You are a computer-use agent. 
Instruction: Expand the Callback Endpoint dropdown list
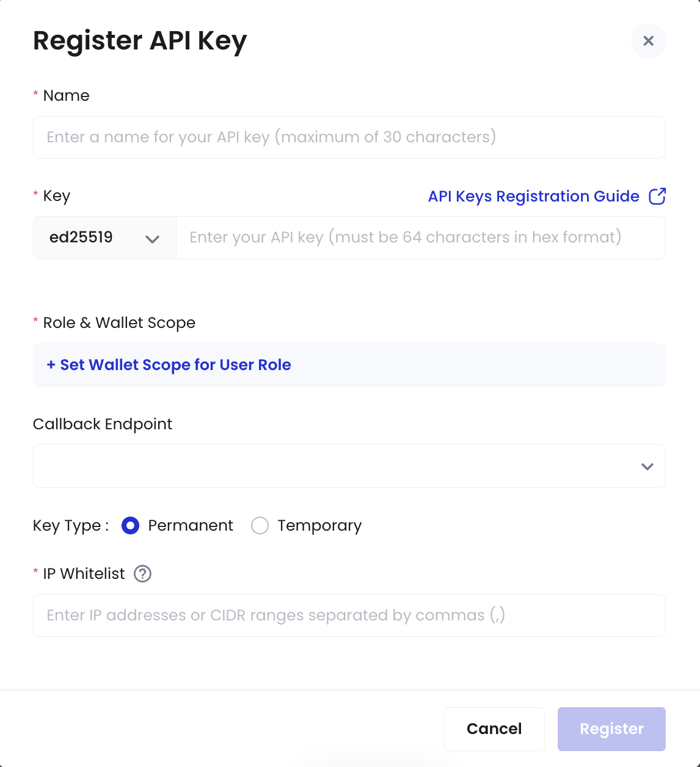pos(349,466)
